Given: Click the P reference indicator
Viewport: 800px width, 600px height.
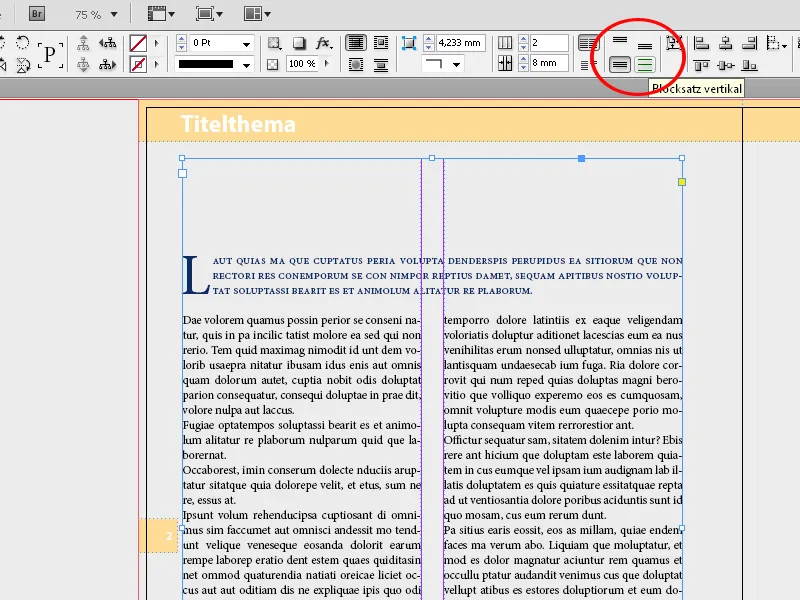Looking at the screenshot, I should pyautogui.click(x=50, y=54).
